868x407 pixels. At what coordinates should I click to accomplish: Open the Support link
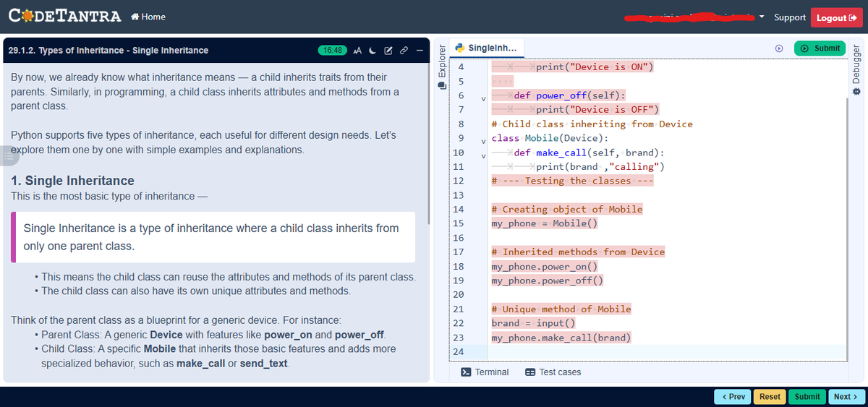point(789,17)
